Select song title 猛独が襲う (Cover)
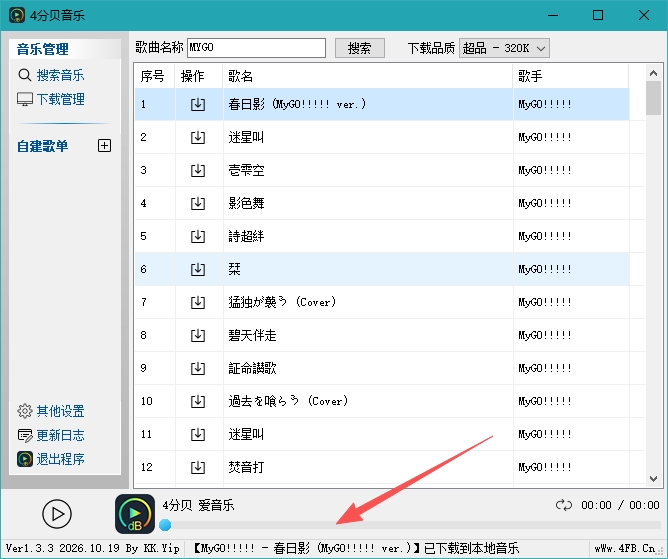The width and height of the screenshot is (668, 559). (282, 303)
